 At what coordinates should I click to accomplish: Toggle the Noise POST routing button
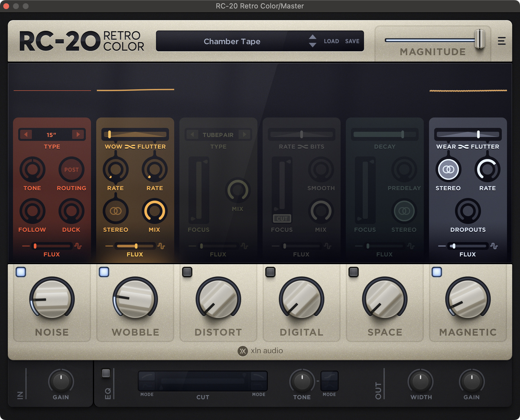tap(71, 170)
